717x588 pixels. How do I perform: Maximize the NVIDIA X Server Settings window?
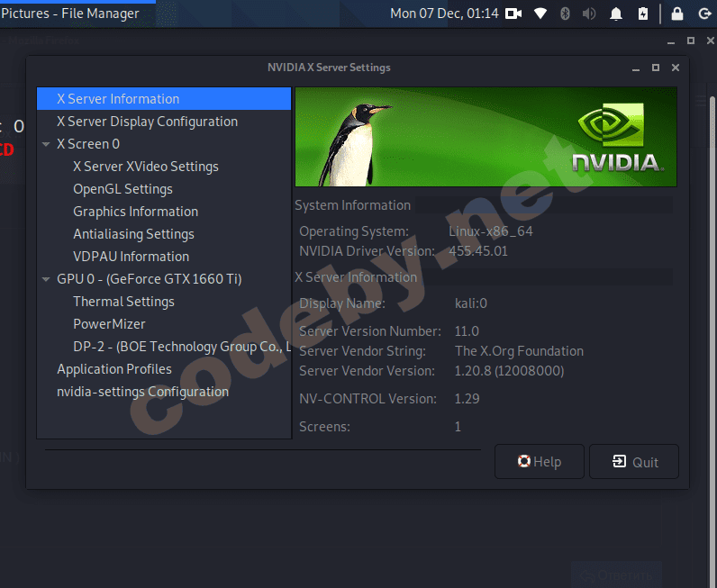click(x=656, y=68)
